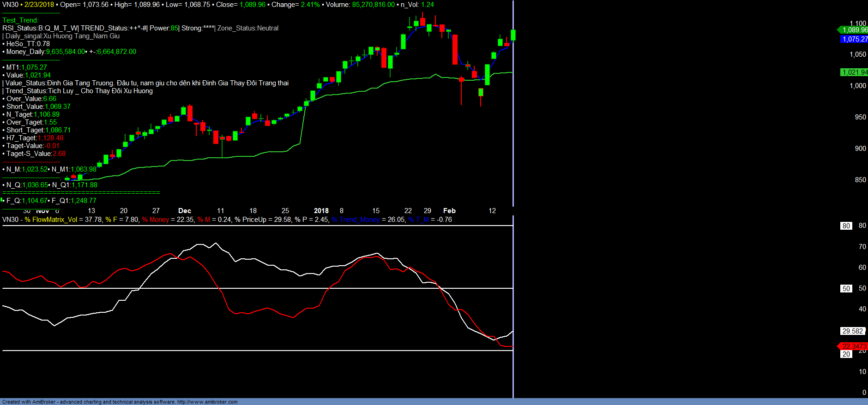The width and height of the screenshot is (868, 405).
Task: Click the green 1,089.96 closing price tag
Action: click(854, 30)
